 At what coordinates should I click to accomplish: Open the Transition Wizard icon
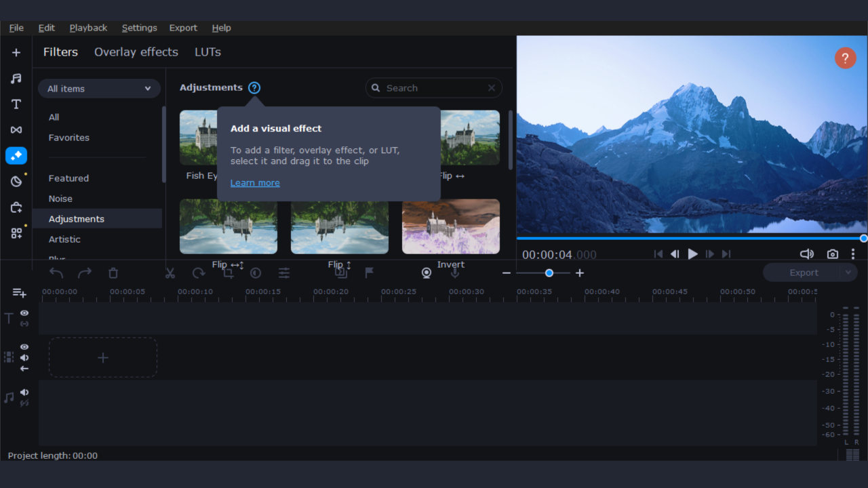tap(341, 273)
